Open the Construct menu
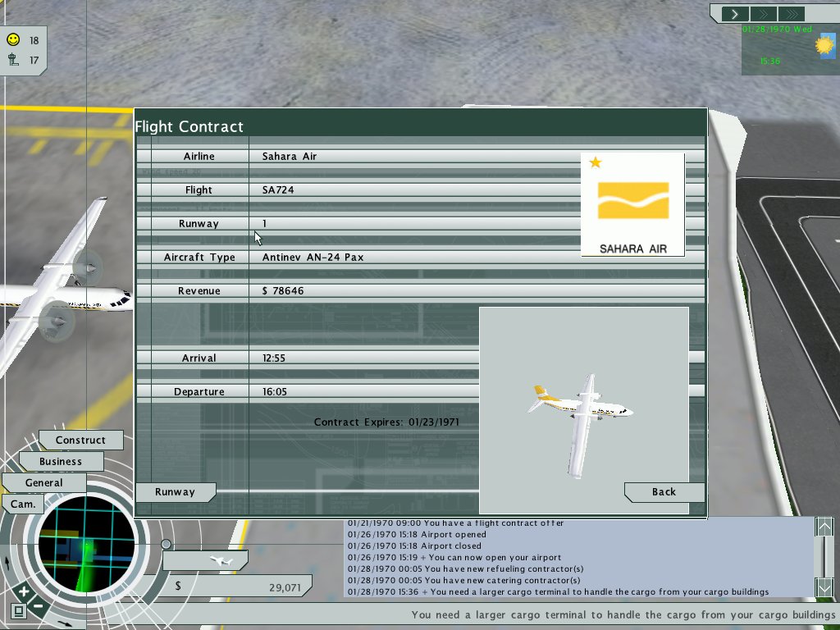Screen dimensions: 840x630 coord(80,441)
